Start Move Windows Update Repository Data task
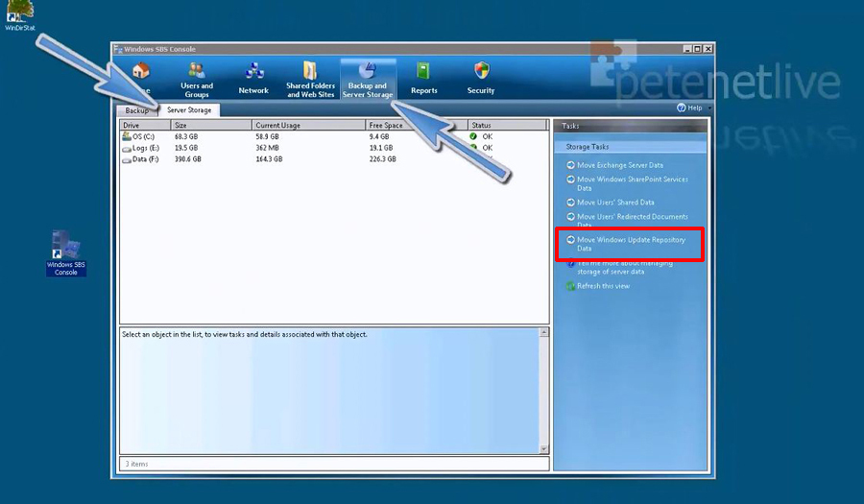Viewport: 864px width, 504px height. point(631,244)
